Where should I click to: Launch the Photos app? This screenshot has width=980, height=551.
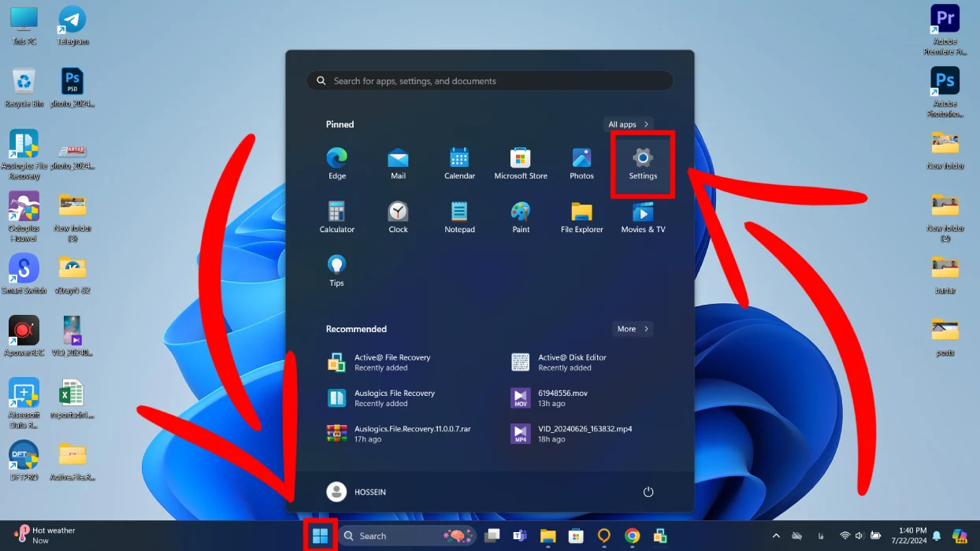pos(581,163)
